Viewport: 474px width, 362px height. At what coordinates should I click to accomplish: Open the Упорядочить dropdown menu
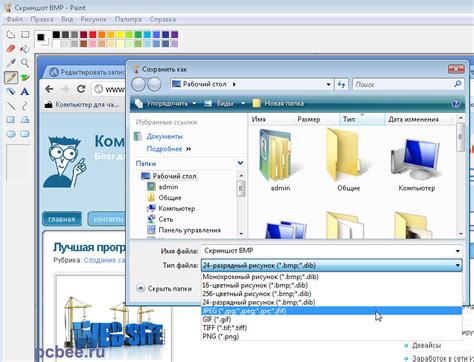point(166,104)
